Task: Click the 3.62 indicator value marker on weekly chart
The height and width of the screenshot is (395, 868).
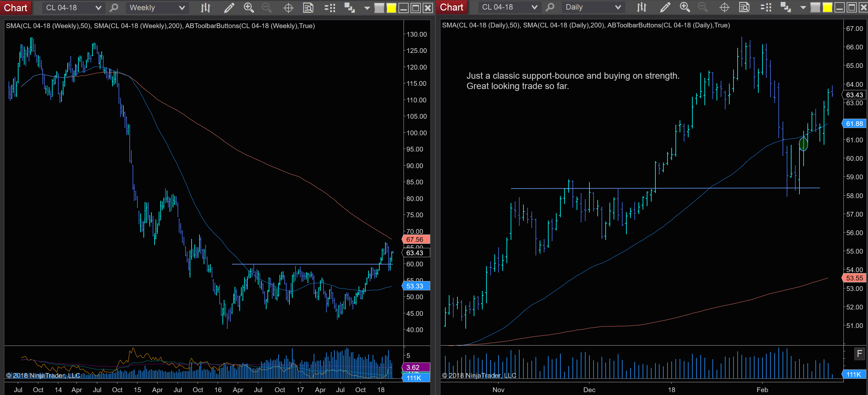Action: click(416, 367)
